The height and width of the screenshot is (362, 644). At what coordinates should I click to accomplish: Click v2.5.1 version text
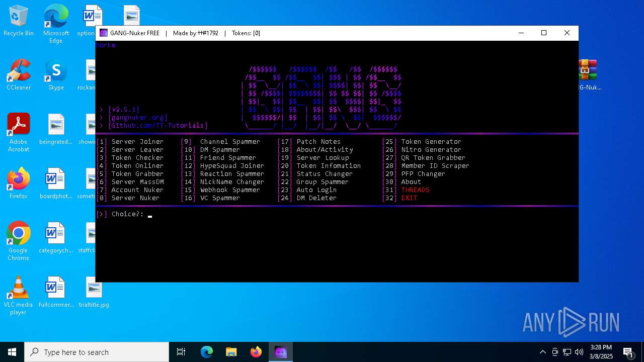point(123,110)
